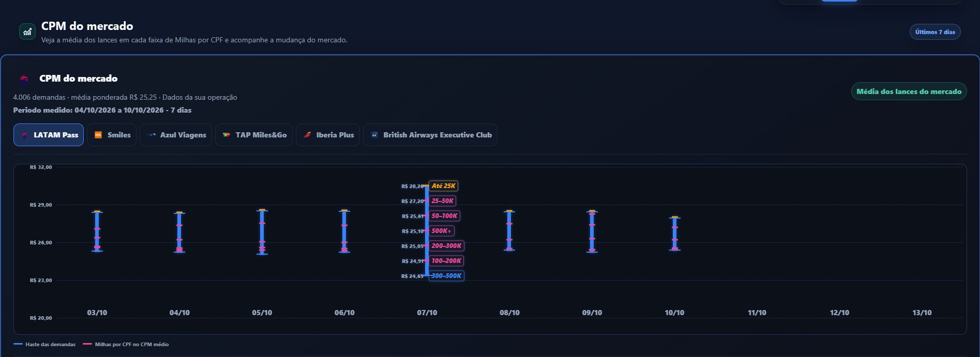
Task: Select the chart bar above 04/10
Action: tap(179, 232)
